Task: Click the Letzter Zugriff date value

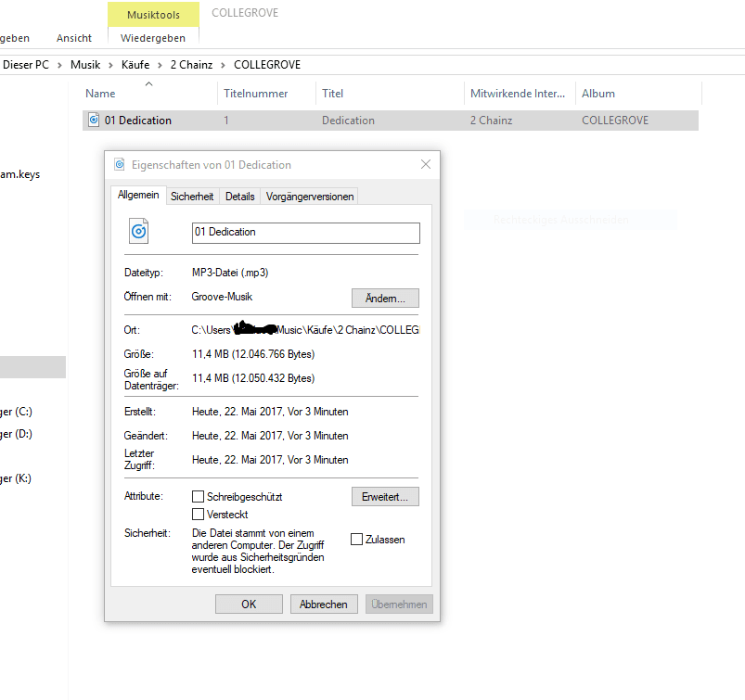Action: (x=270, y=460)
